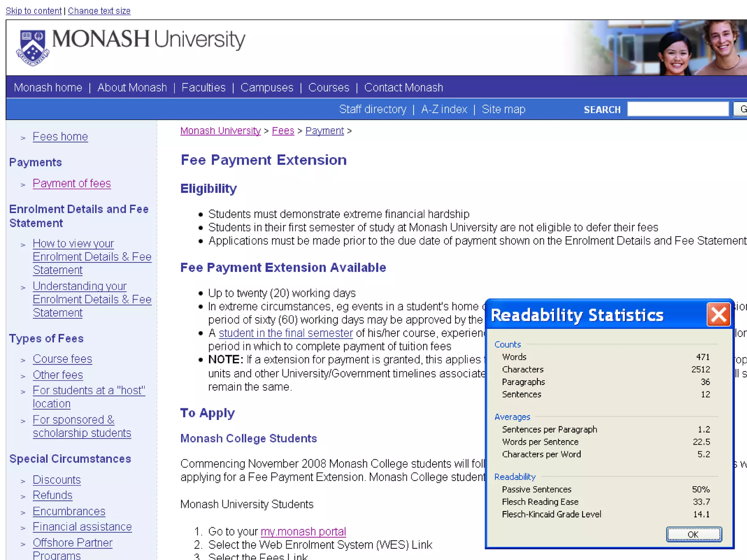Screen dimensions: 747x560
Task: Click the Fees home sidebar link
Action: tap(60, 136)
